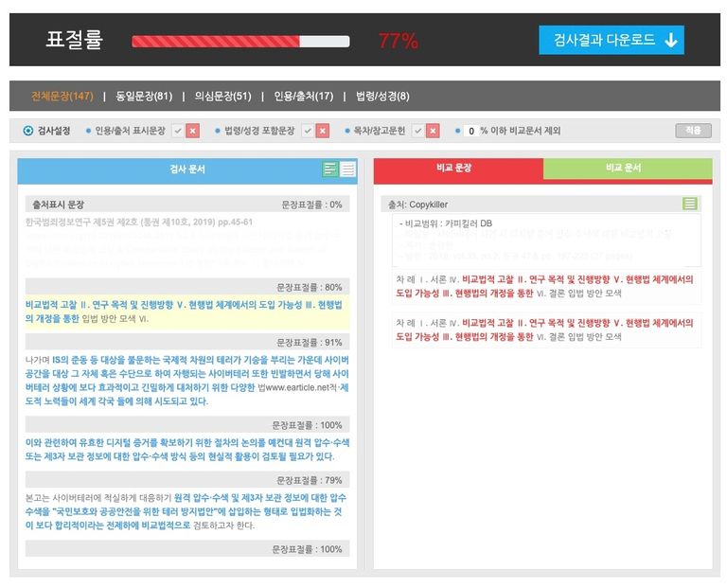Enable check mark for 목차/참고문헌
Viewport: 727px width, 588px height.
(417, 131)
